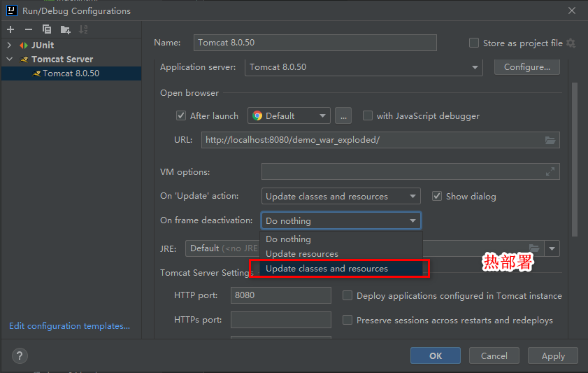The image size is (588, 373).
Task: Open Configure... for application server
Action: [x=527, y=67]
